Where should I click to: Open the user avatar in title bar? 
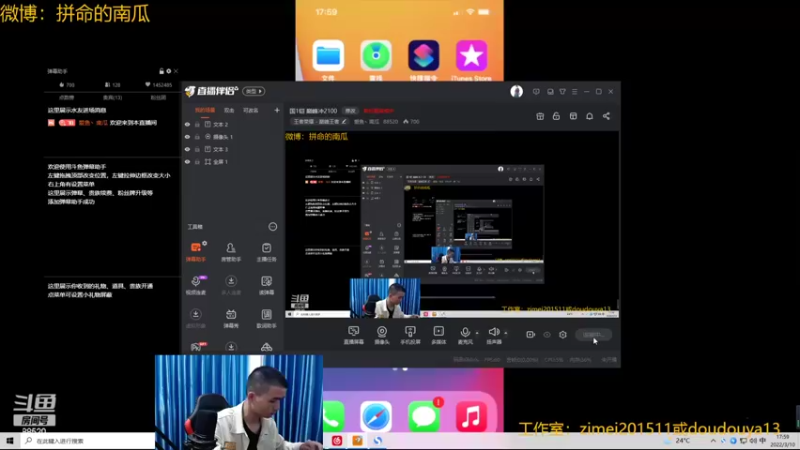[516, 91]
